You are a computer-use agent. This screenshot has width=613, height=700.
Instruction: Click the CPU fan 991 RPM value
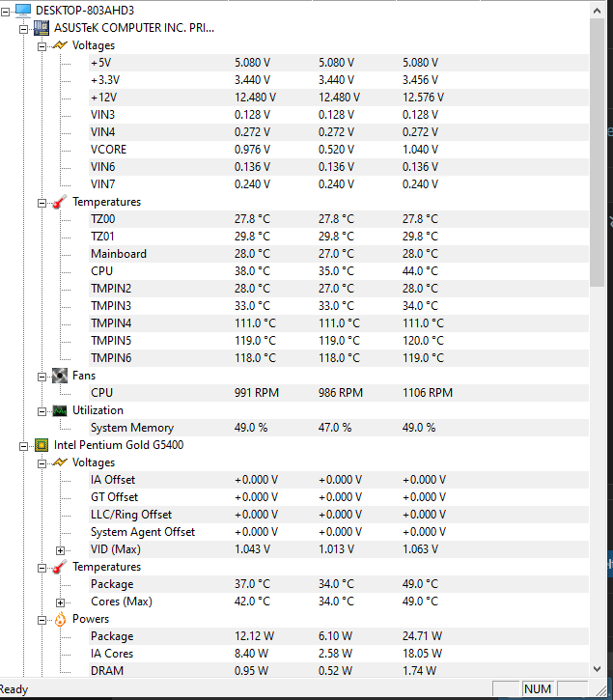pyautogui.click(x=257, y=393)
